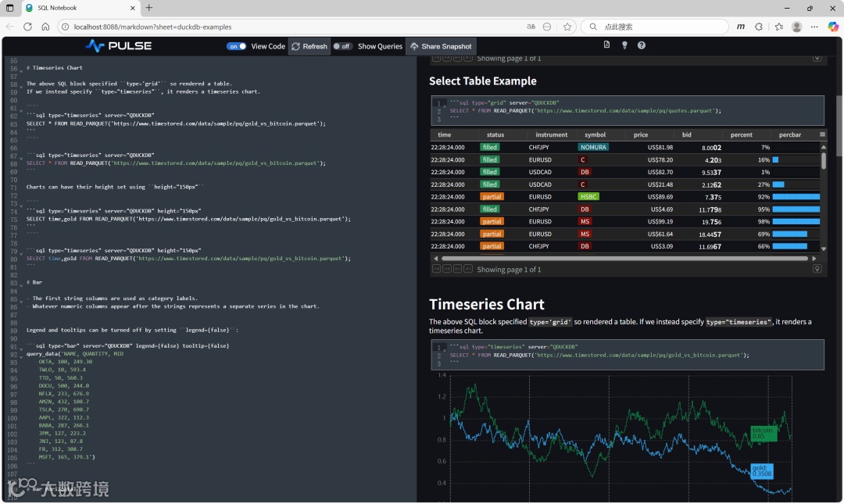
Task: Toggle the Show Queries switch
Action: [342, 46]
